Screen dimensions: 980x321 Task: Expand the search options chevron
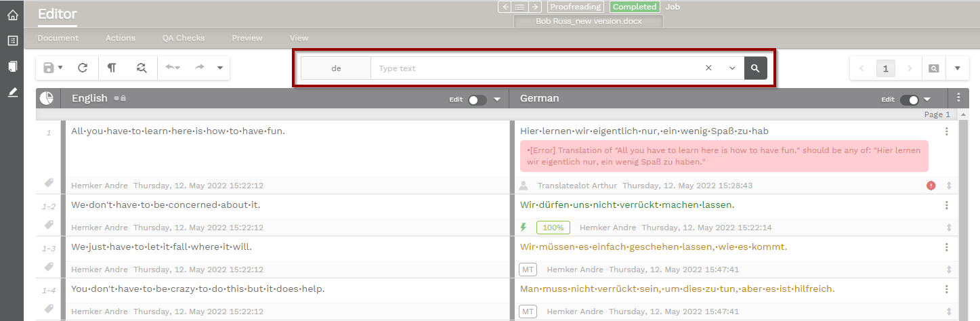pyautogui.click(x=732, y=68)
